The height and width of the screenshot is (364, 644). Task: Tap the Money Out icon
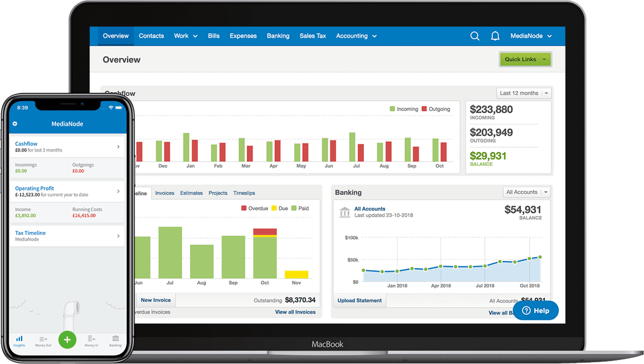(44, 340)
